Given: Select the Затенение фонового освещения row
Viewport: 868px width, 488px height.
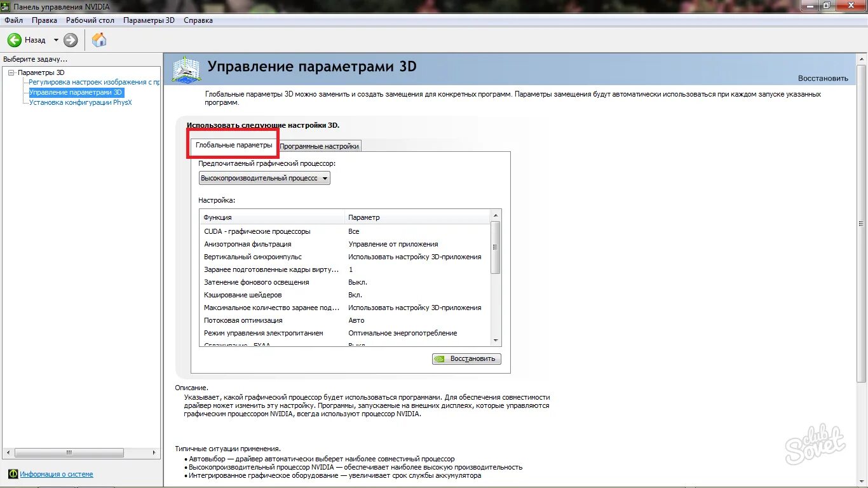Looking at the screenshot, I should point(345,282).
